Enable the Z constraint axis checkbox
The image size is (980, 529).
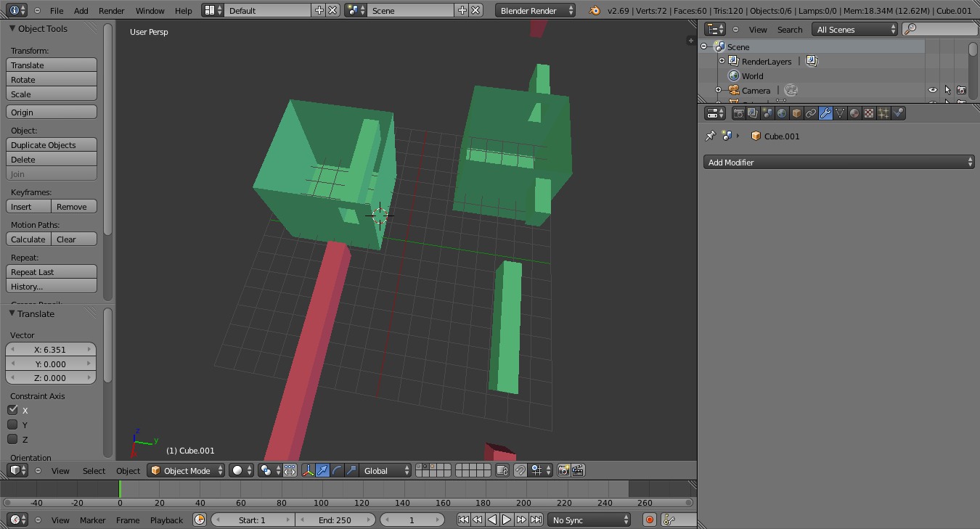pos(12,439)
